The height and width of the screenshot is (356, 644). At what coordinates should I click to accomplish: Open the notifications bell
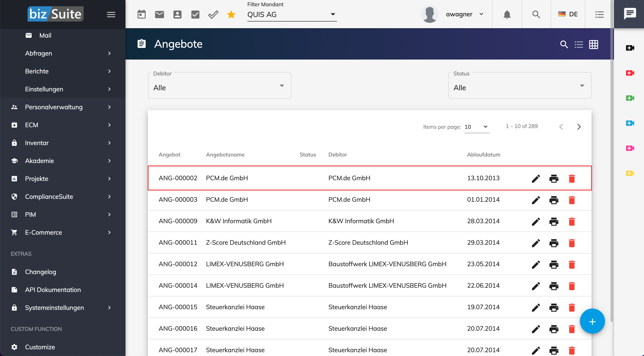tap(507, 14)
